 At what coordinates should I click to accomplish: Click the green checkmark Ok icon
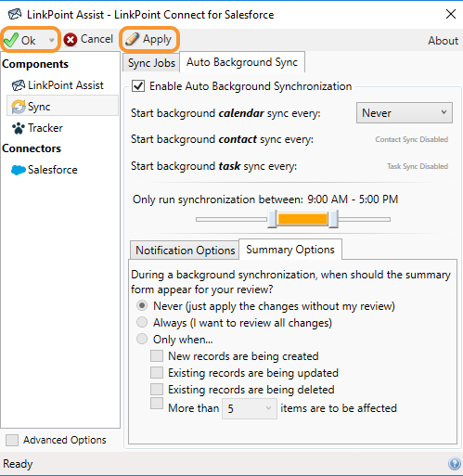point(11,40)
